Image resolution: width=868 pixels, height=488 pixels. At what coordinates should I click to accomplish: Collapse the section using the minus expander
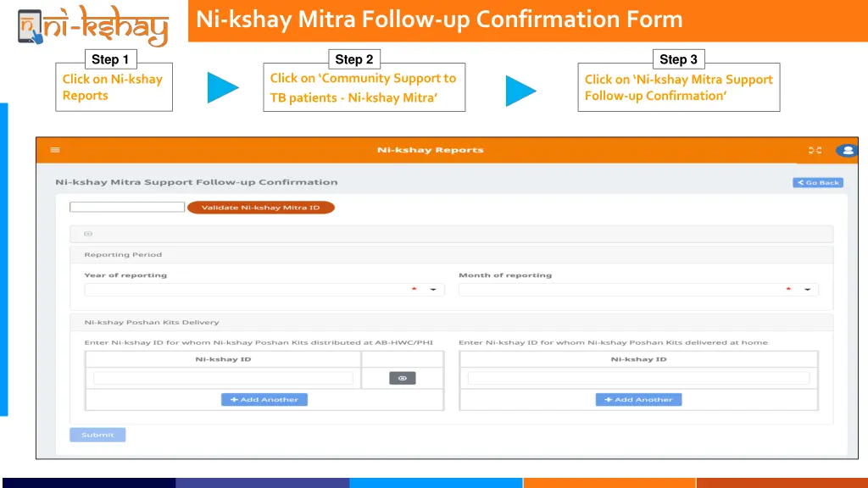coord(88,234)
